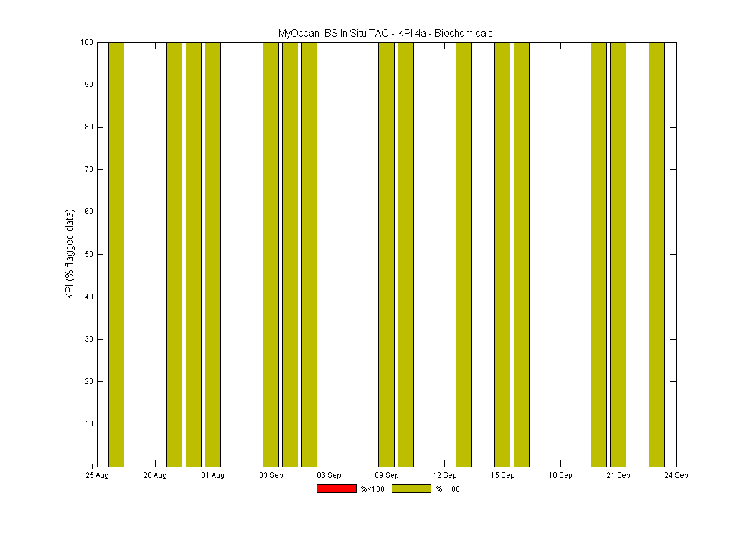Viewport: 747px width, 560px height.
Task: Click the y-axis tick label '80'
Action: (x=89, y=127)
